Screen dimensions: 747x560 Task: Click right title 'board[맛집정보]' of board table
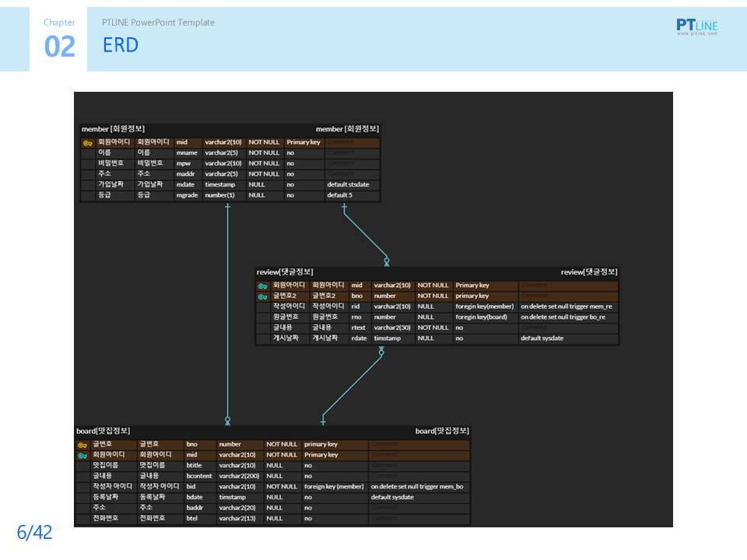[x=442, y=431]
